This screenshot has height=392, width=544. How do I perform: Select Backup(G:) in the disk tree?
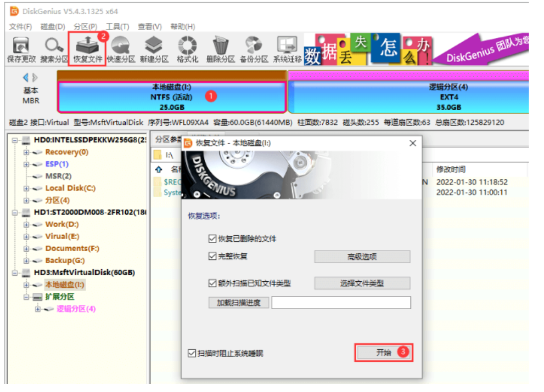65,260
